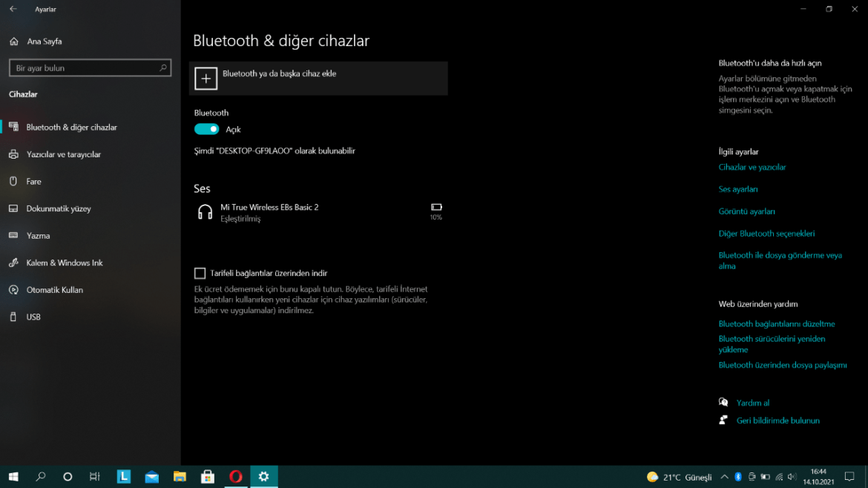868x488 pixels.
Task: Open Dokunmatik yüzey touchpad settings icon
Action: [13, 208]
